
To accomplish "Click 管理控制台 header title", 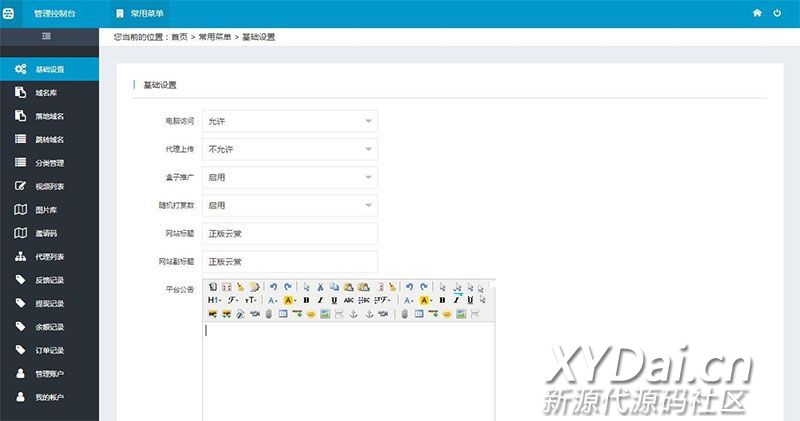I will 55,14.
